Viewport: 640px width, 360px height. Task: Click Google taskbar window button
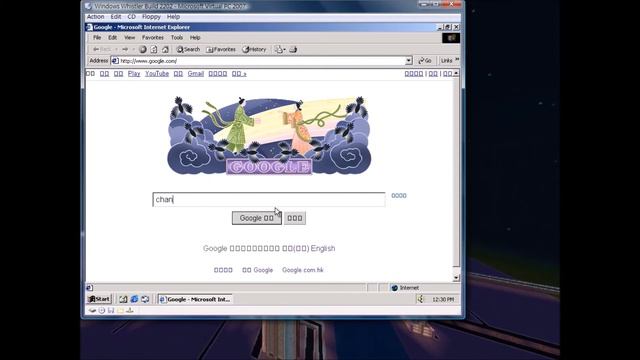coord(195,299)
